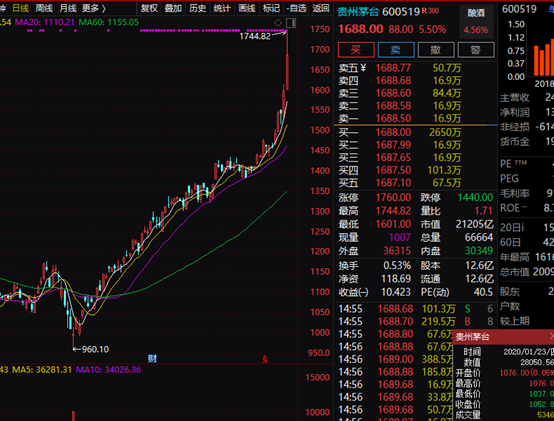The image size is (554, 421).
Task: Click the PE(动) value 40.5
Action: [483, 292]
